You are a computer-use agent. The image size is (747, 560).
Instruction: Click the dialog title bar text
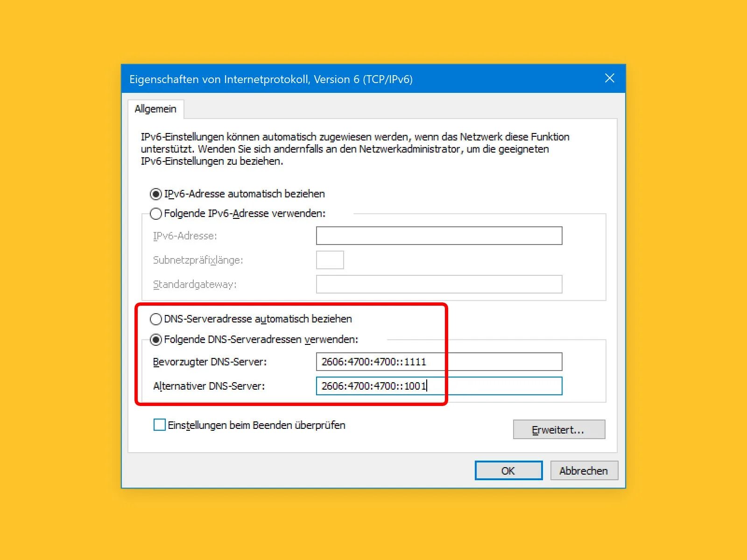271,79
